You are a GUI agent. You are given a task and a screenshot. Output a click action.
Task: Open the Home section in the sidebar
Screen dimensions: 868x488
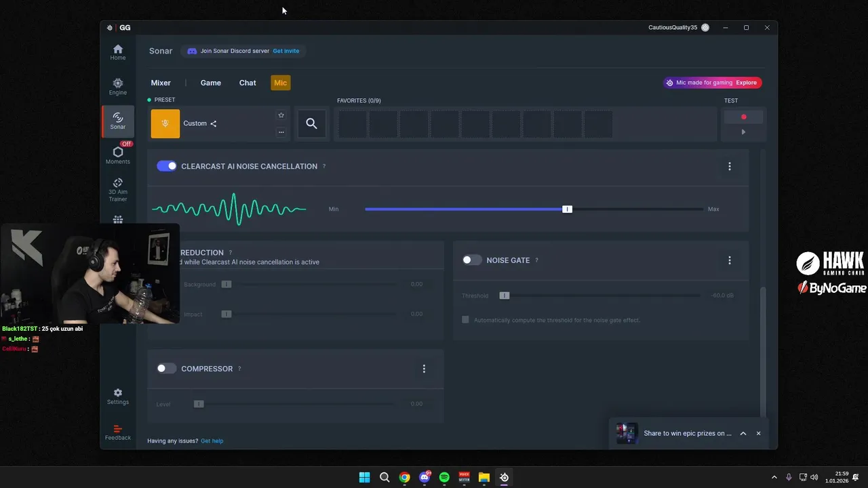pyautogui.click(x=118, y=52)
